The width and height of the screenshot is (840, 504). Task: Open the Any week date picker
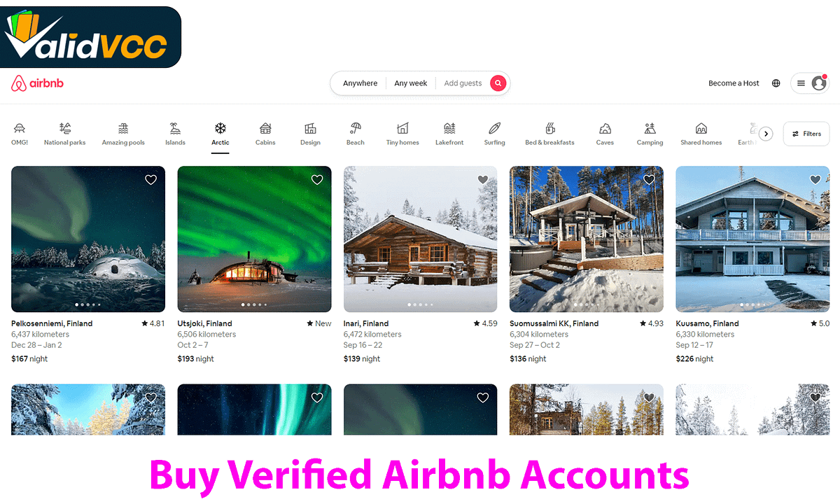[411, 83]
